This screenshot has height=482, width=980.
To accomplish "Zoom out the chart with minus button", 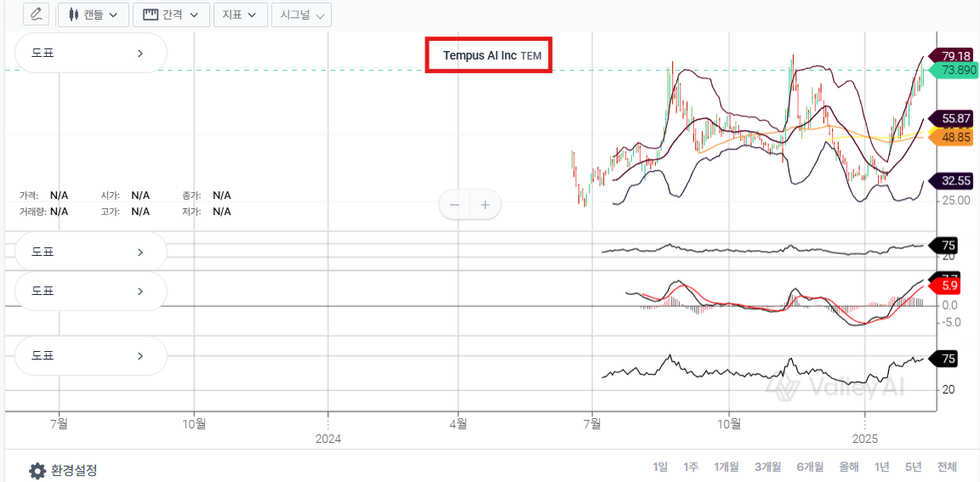I will 455,204.
